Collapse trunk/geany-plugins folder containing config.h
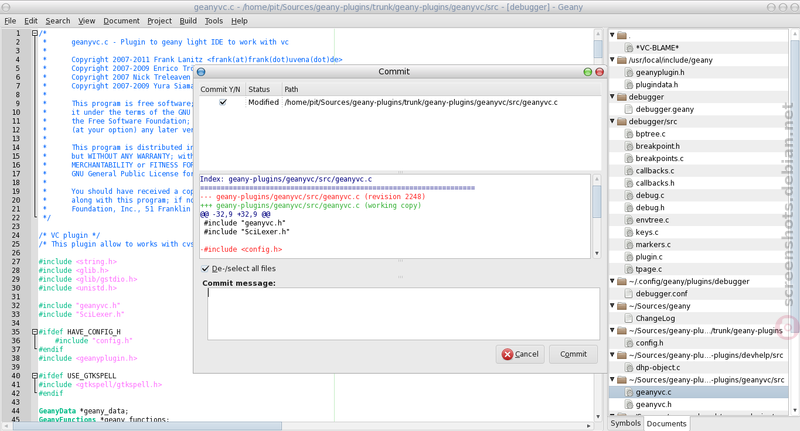Image resolution: width=800 pixels, height=431 pixels. coord(612,330)
